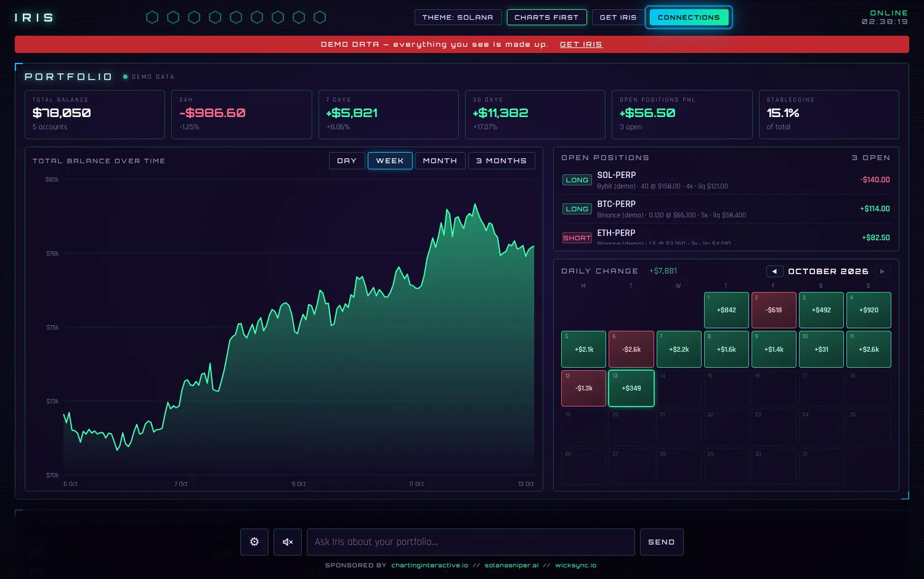Pick the calendar day with +$1.6k
This screenshot has width=924, height=579.
tap(726, 349)
